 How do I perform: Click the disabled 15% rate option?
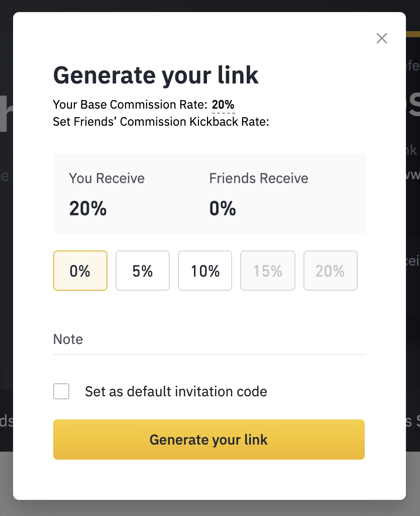coord(267,271)
